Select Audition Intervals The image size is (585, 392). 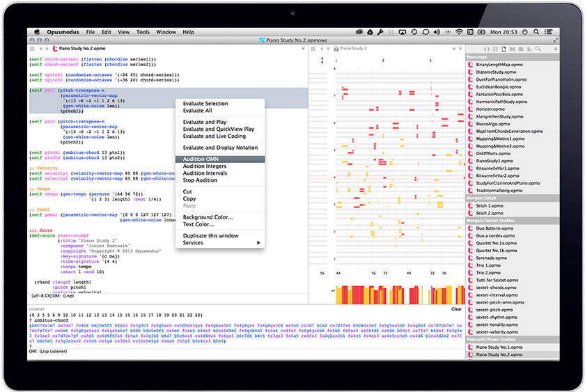click(x=220, y=173)
